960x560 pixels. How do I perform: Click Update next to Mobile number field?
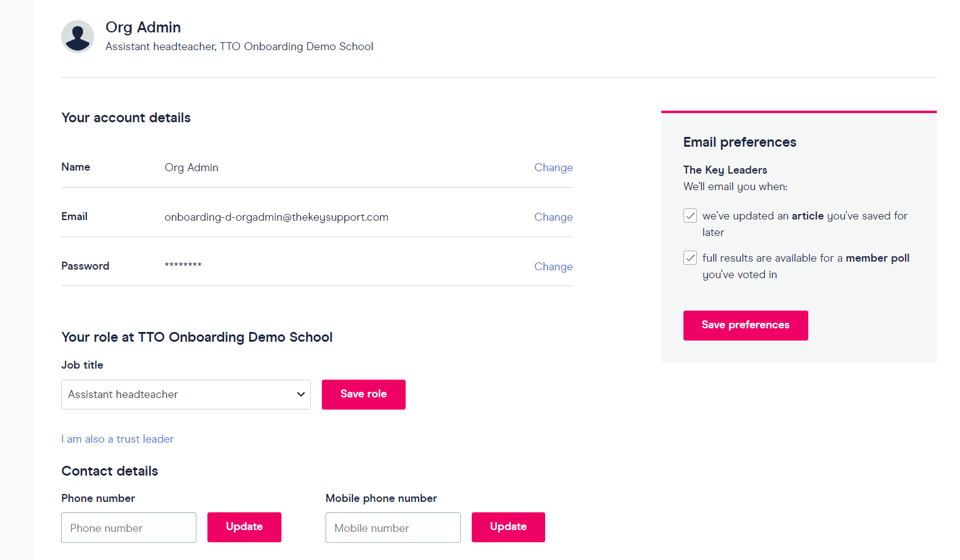pos(508,527)
